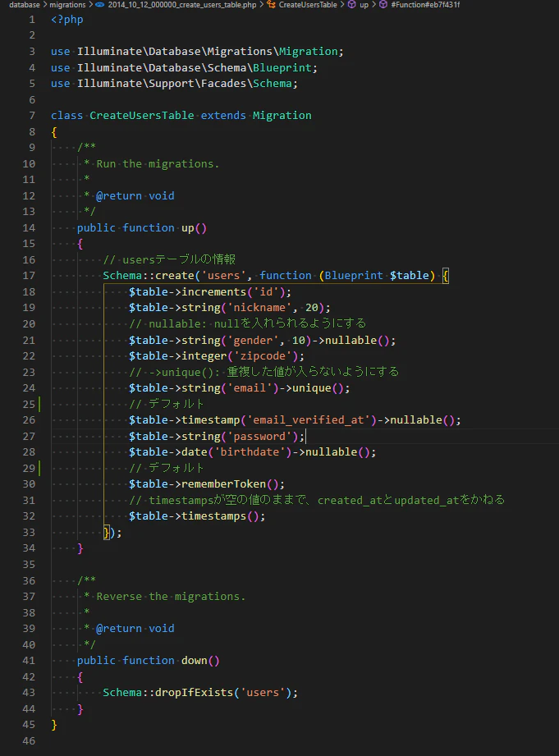The width and height of the screenshot is (559, 756).
Task: Click the '重複した値が入らないようにする' comment
Action: coord(313,372)
